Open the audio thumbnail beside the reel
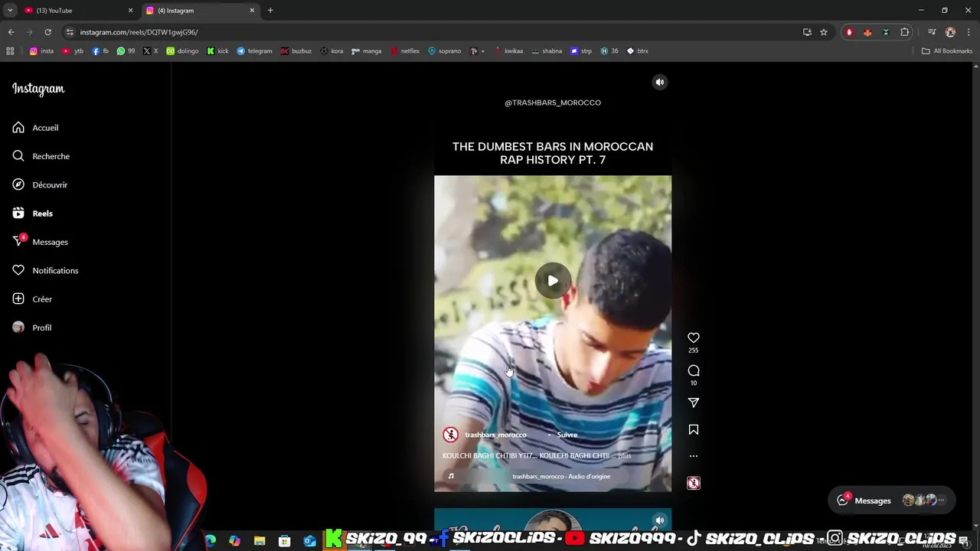The height and width of the screenshot is (551, 980). (694, 483)
